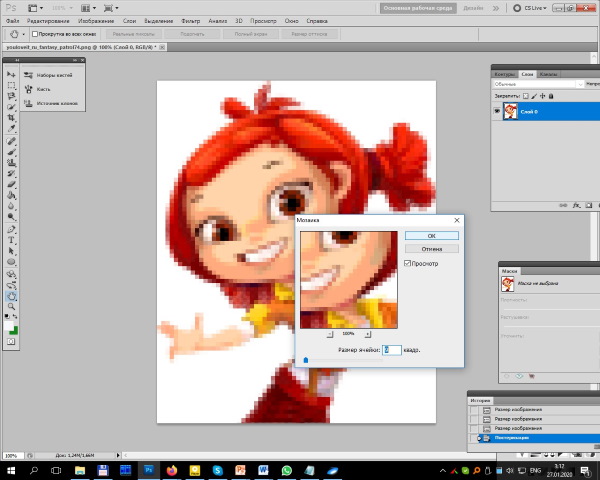The image size is (600, 480).
Task: Select the Clone Stamp tool
Action: coord(11,163)
